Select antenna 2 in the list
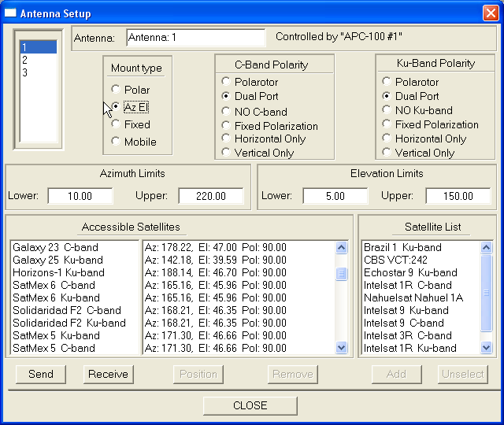This screenshot has height=425, width=504. point(38,61)
